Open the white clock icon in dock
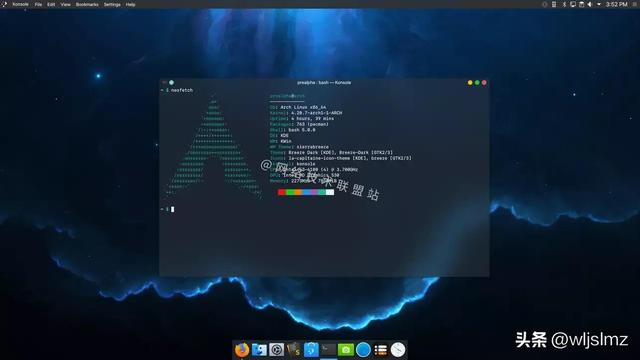The image size is (640, 360). tap(398, 350)
